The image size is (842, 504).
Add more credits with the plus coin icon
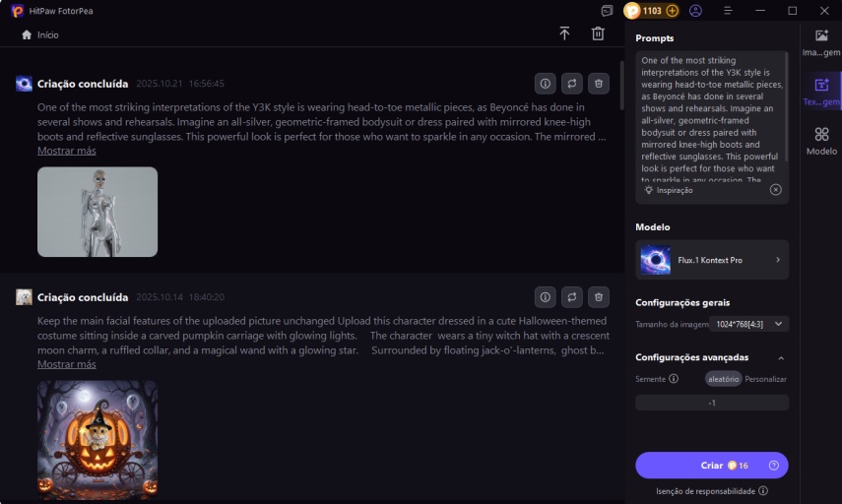tap(673, 11)
